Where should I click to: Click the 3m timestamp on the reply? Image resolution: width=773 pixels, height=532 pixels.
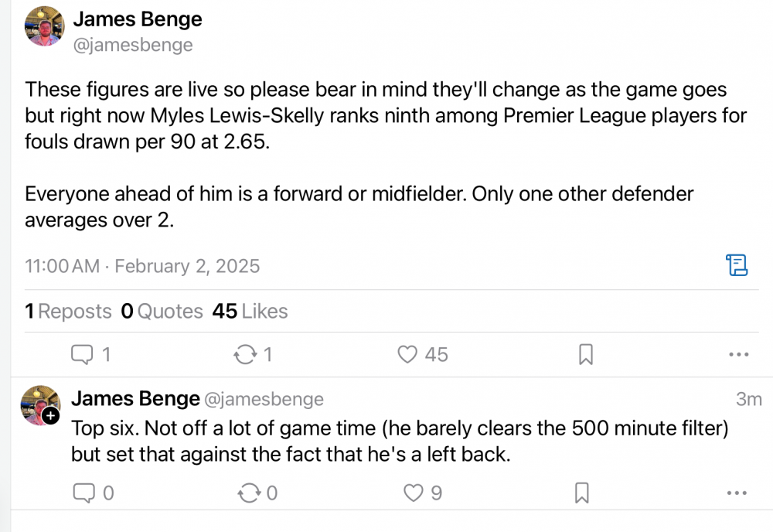tap(748, 399)
